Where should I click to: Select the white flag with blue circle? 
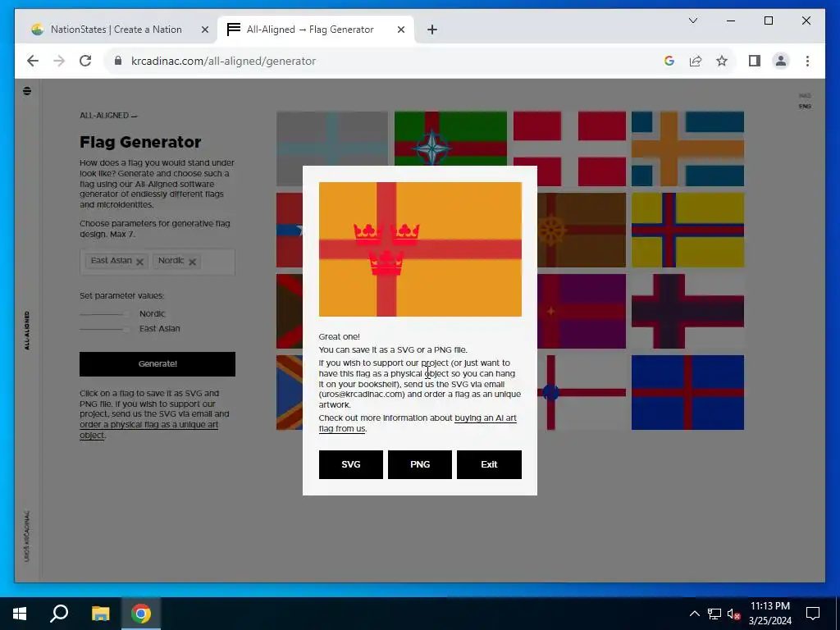582,393
